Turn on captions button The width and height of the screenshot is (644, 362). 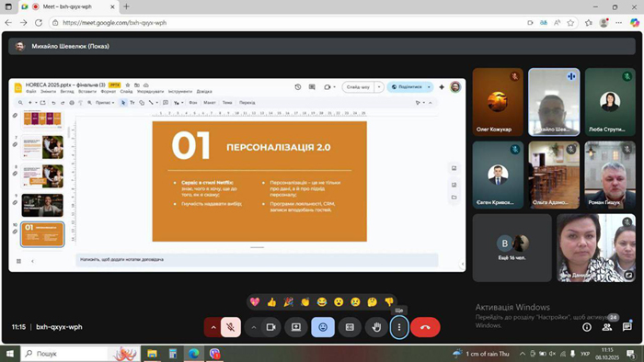pos(350,327)
